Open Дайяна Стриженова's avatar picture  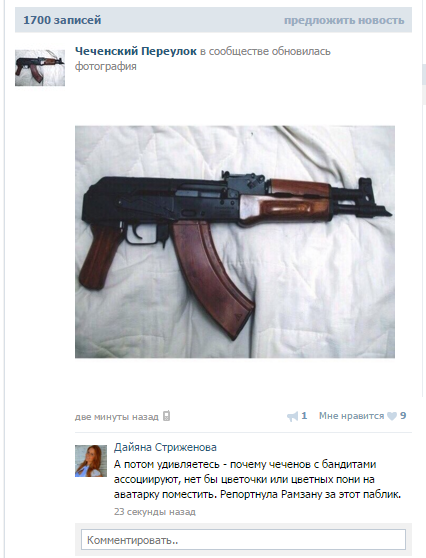91,461
